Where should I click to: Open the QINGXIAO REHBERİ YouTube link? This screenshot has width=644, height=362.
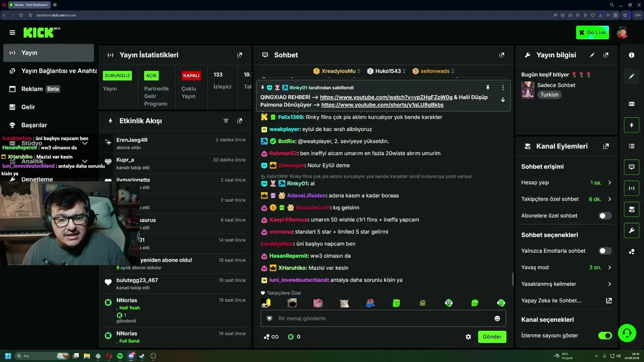coord(386,97)
